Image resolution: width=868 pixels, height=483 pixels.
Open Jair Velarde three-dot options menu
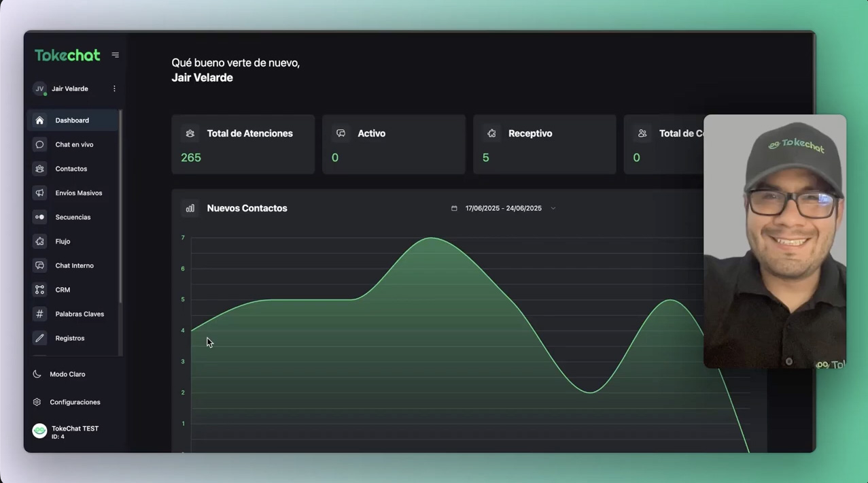point(114,89)
